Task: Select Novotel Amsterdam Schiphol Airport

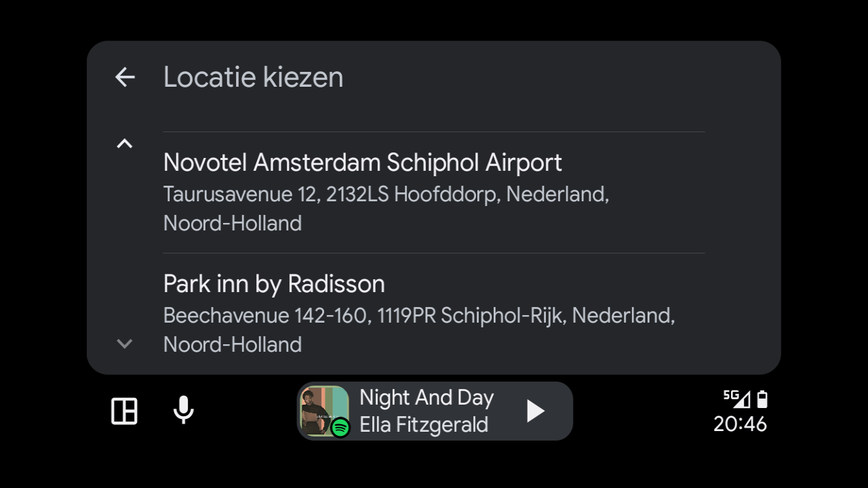Action: pyautogui.click(x=362, y=163)
